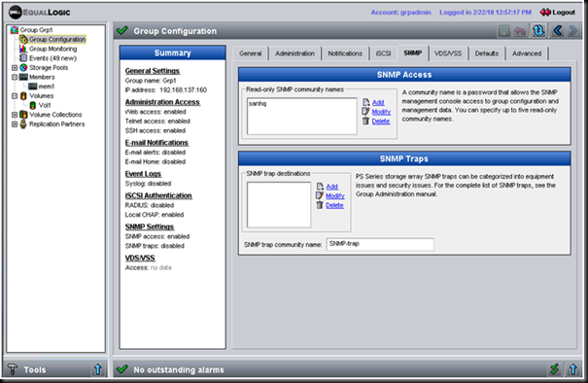
Task: Click the SNMP trap destinations list box
Action: [x=279, y=205]
